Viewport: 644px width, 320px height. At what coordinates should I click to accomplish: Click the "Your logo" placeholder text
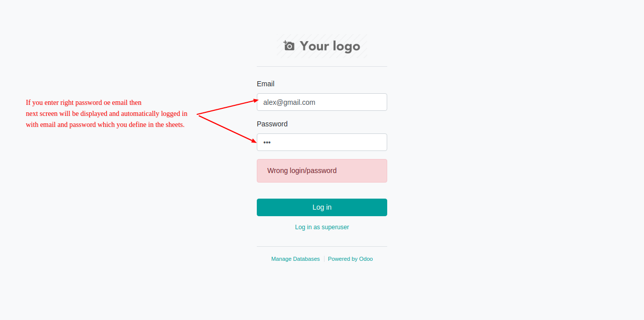[330, 46]
